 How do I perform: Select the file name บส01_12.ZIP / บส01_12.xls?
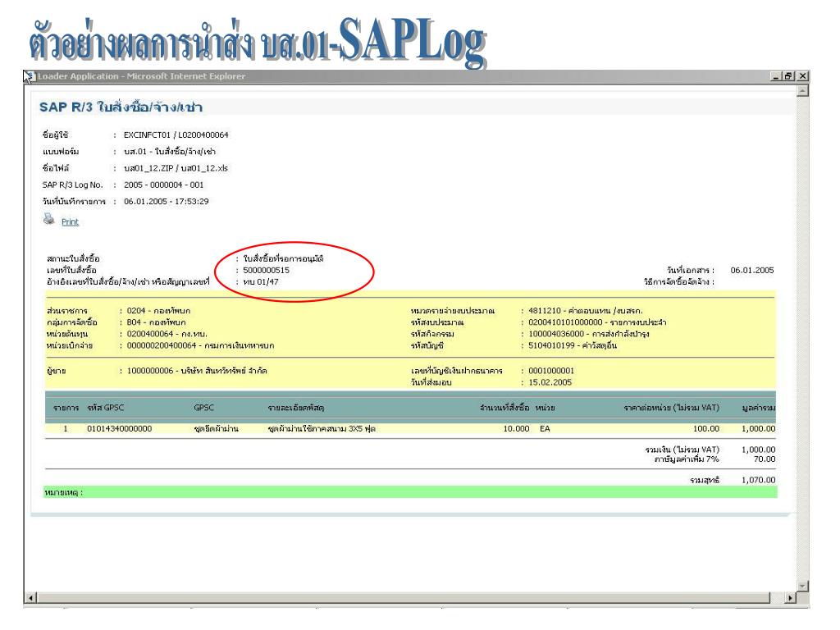pos(176,168)
